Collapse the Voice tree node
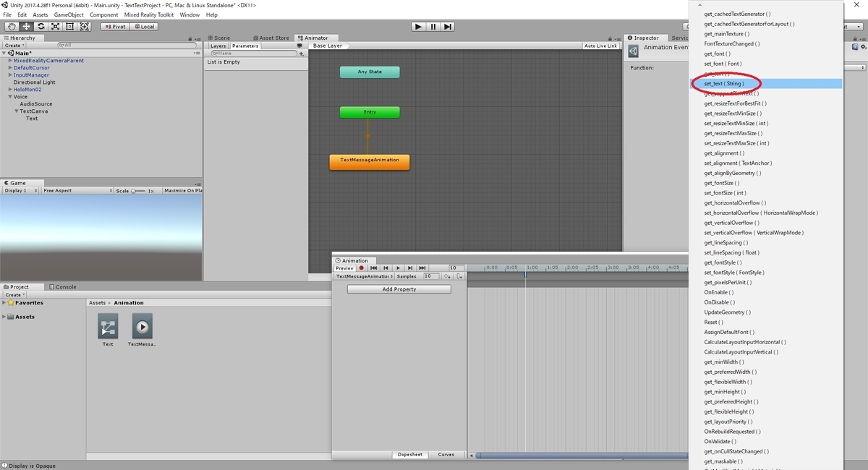Viewport: 868px width, 470px height. [10, 97]
